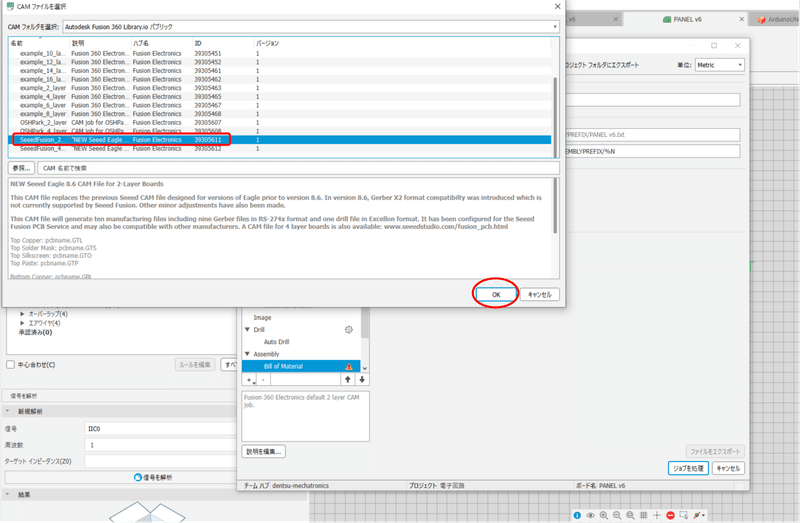800x523 pixels.
Task: Toggle the eye display icon in canvas toolbar
Action: point(590,515)
